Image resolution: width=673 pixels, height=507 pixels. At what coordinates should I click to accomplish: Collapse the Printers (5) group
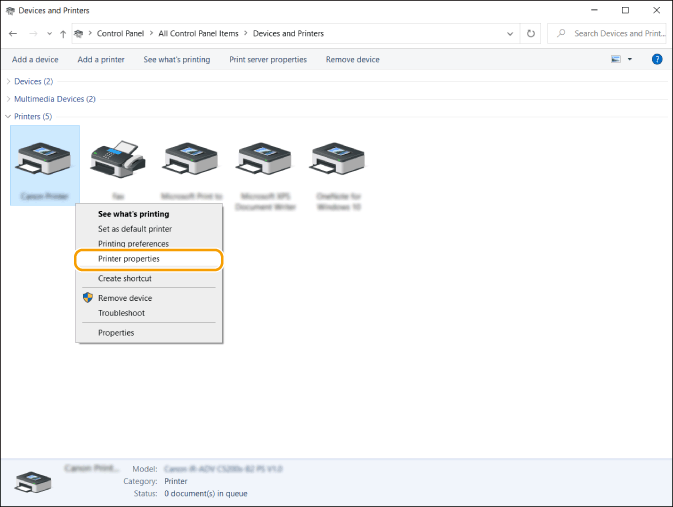point(9,117)
